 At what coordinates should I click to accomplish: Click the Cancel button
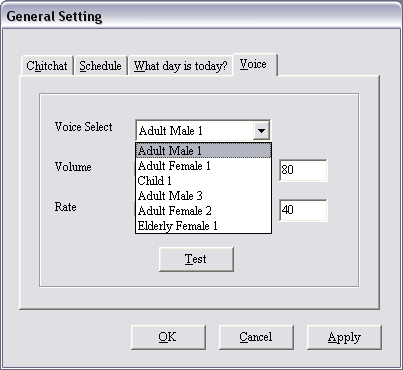[x=256, y=337]
